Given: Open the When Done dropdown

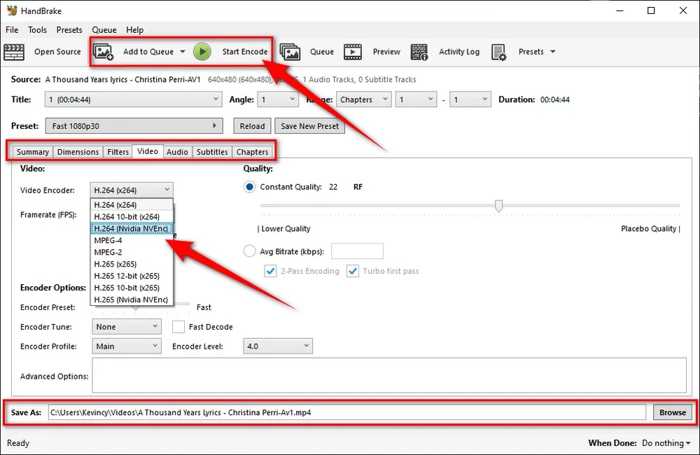Looking at the screenshot, I should 666,443.
